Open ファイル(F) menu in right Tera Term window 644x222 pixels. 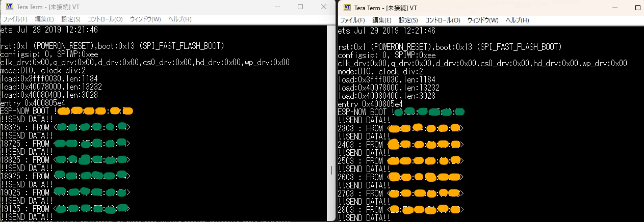(x=353, y=20)
